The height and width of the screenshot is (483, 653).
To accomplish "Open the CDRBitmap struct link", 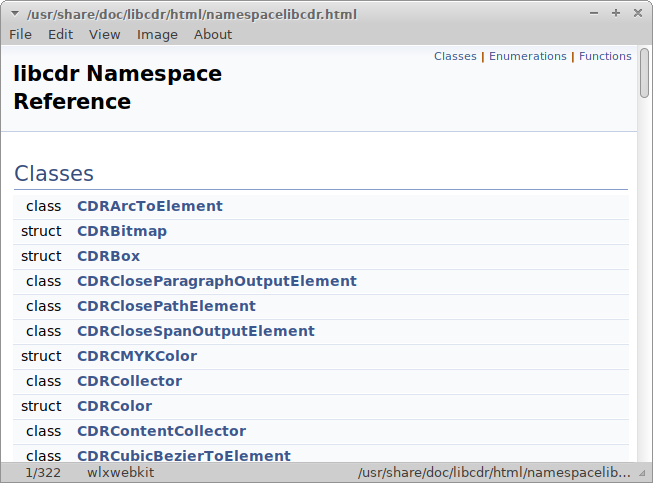I will (122, 231).
